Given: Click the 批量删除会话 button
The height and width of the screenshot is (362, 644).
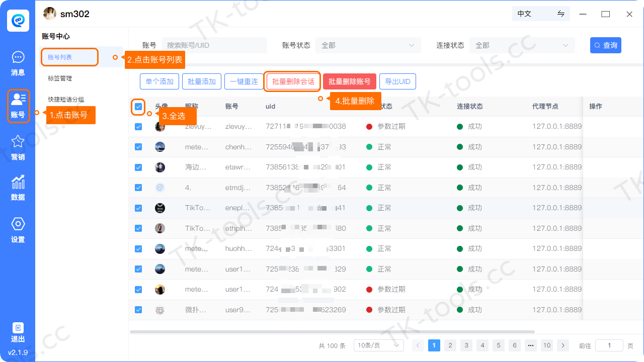Looking at the screenshot, I should coord(293,81).
